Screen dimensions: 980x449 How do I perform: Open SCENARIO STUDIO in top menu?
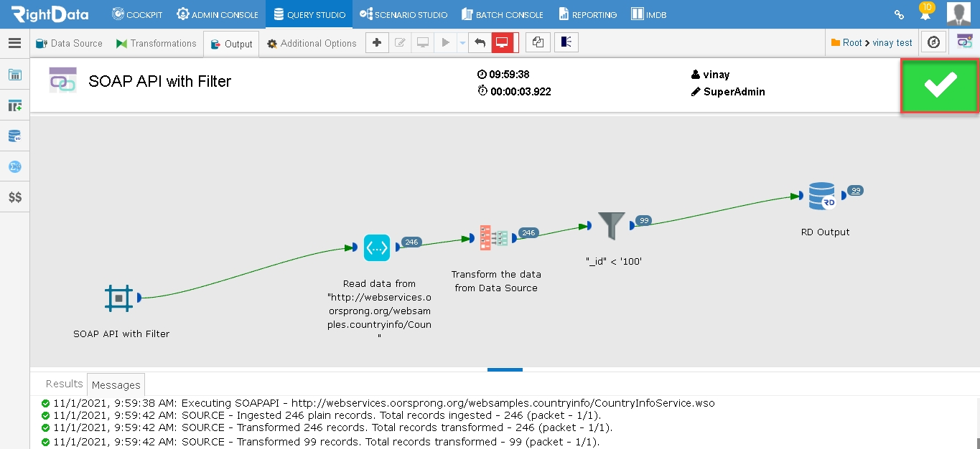coord(403,14)
